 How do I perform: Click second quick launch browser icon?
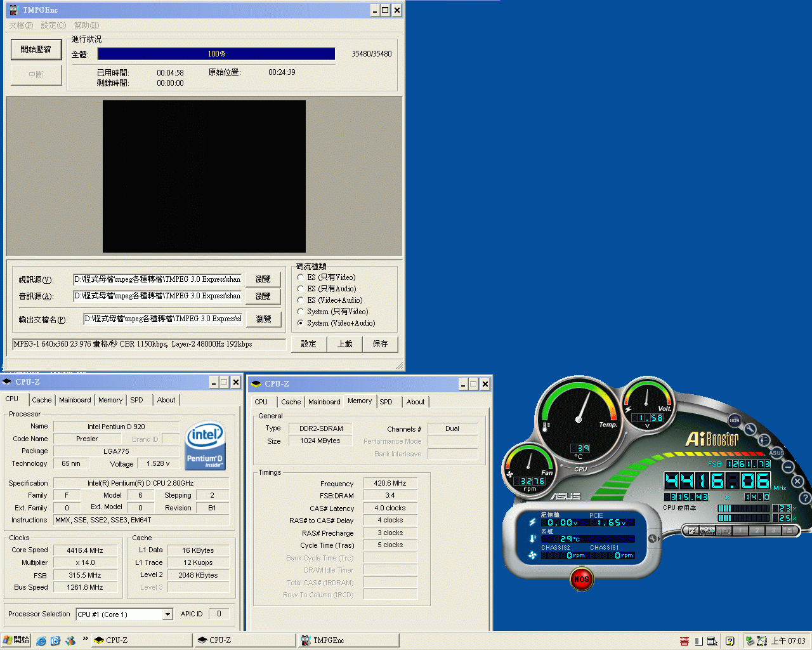point(55,640)
